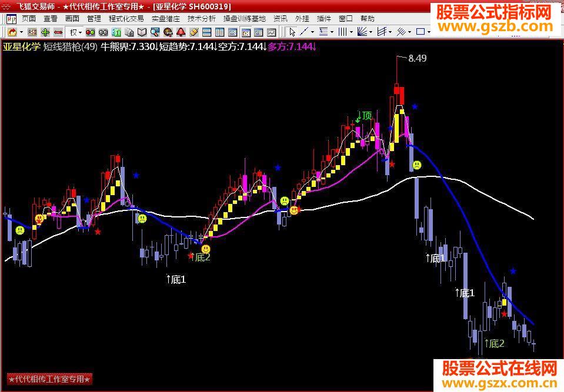This screenshot has width=564, height=392.
Task: Click the candlestick application icon in menu bar
Action: pos(11,19)
